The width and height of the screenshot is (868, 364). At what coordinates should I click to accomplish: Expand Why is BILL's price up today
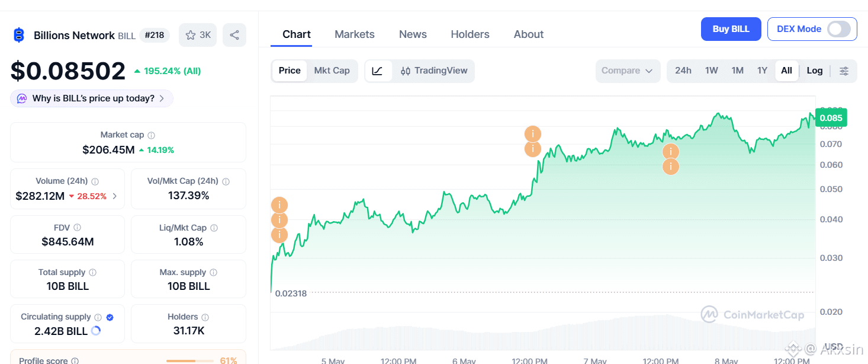[x=92, y=98]
